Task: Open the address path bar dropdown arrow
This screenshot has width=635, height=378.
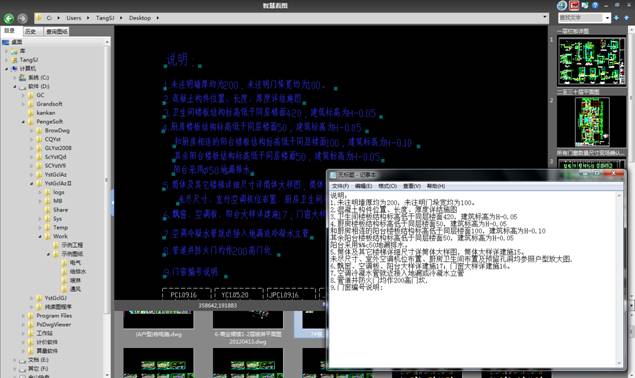Action: click(x=544, y=17)
